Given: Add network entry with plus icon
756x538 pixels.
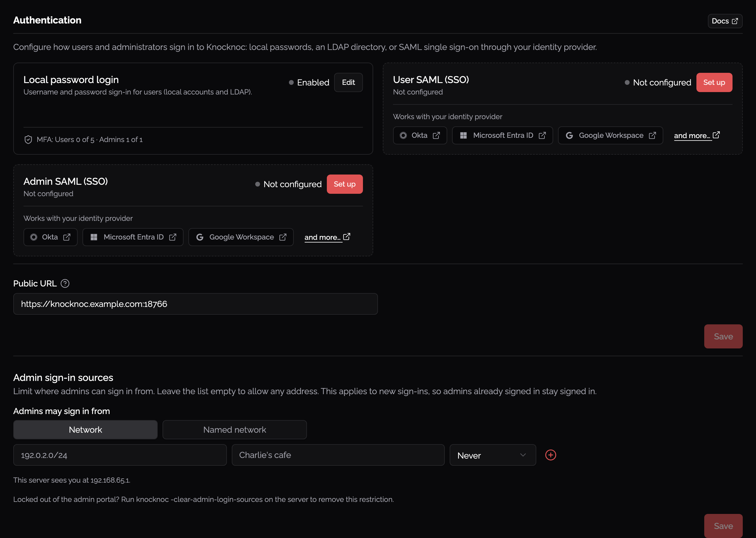Looking at the screenshot, I should [x=551, y=455].
